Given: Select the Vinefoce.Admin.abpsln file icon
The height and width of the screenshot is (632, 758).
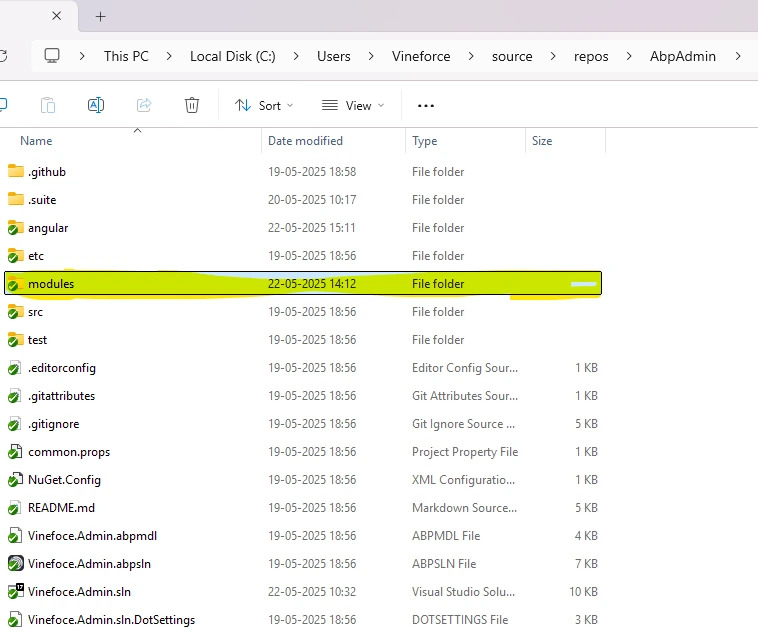Looking at the screenshot, I should 15,563.
